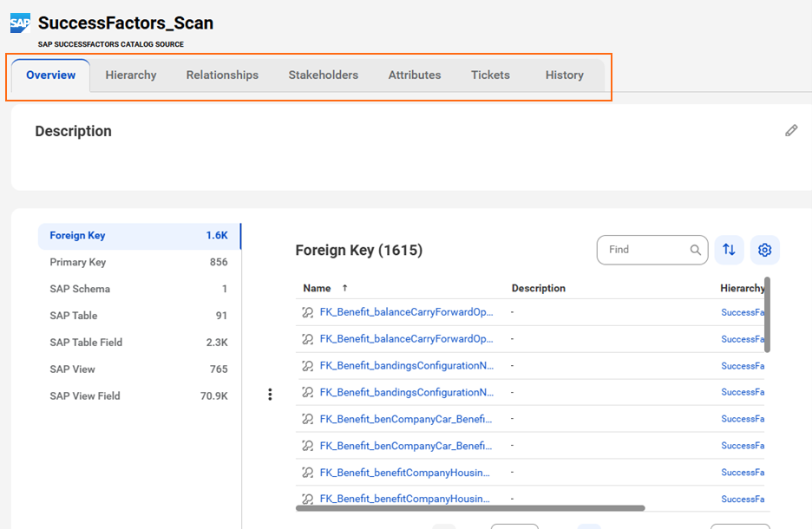812x529 pixels.
Task: Open the Attributes tab
Action: point(415,75)
